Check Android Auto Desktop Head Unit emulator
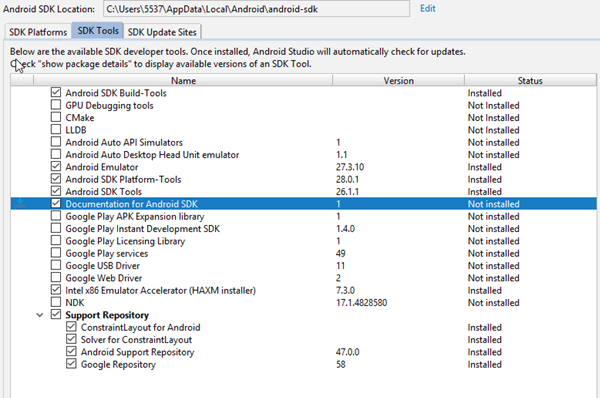Screen dimensions: 600x398 56,154
